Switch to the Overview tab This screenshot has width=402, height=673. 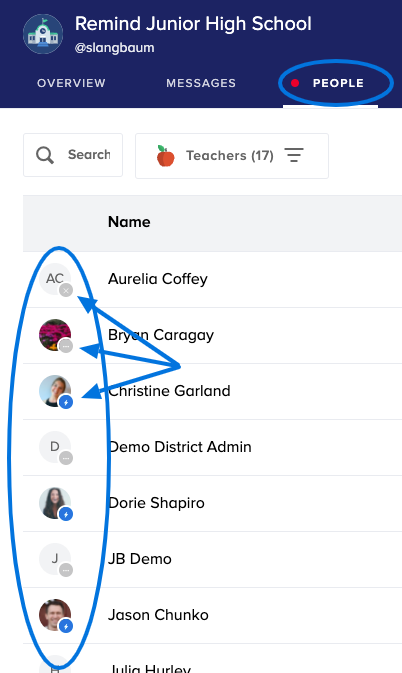[71, 83]
